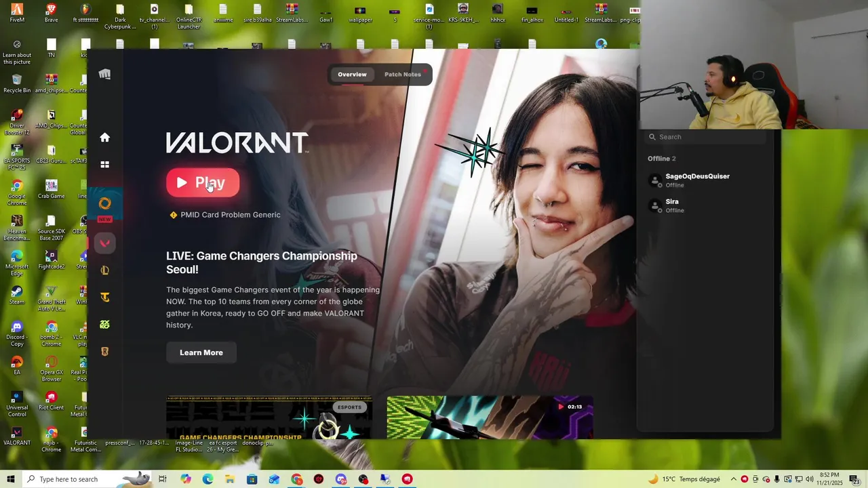
Task: Open the volume control in system tray
Action: (x=809, y=479)
